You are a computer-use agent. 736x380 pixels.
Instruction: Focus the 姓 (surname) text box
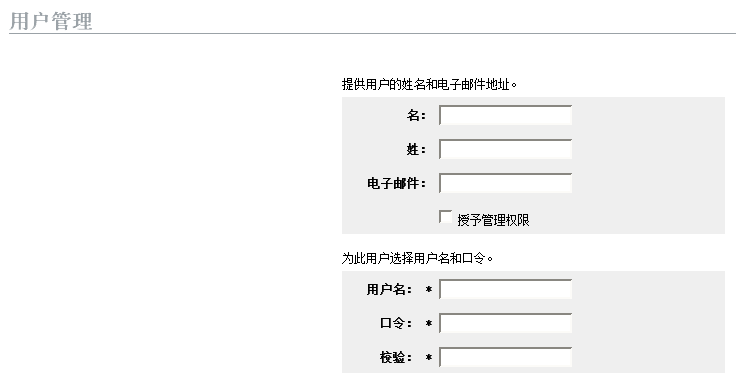pos(506,149)
